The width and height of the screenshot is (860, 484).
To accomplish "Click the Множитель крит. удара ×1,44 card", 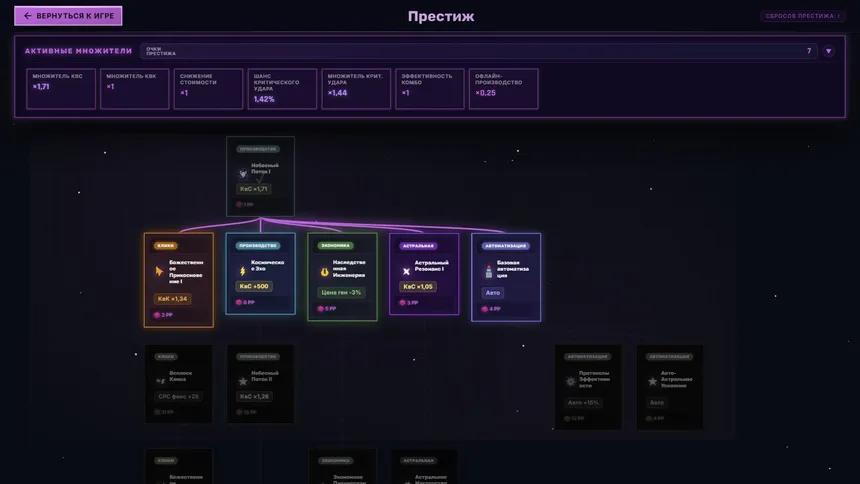I will point(356,89).
